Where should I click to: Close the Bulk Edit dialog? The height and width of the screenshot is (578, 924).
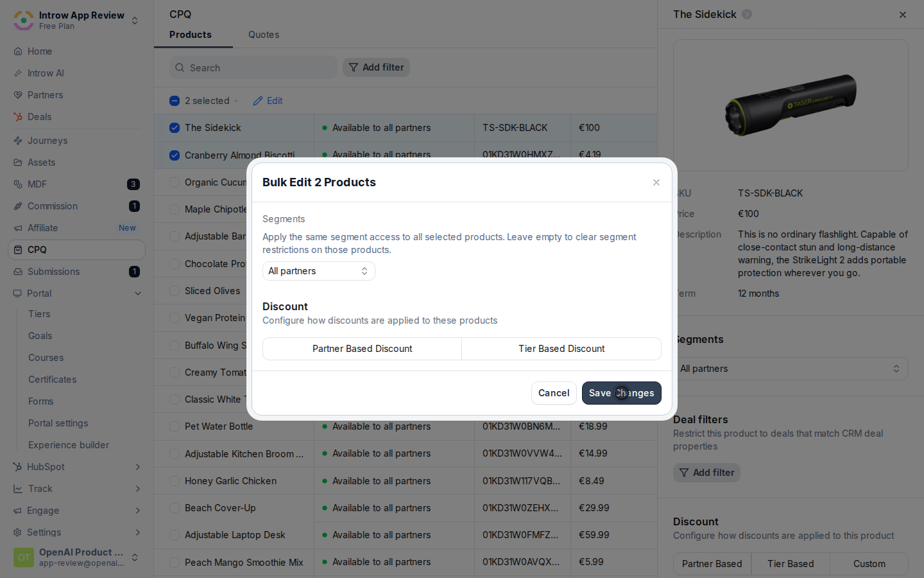[x=656, y=182]
